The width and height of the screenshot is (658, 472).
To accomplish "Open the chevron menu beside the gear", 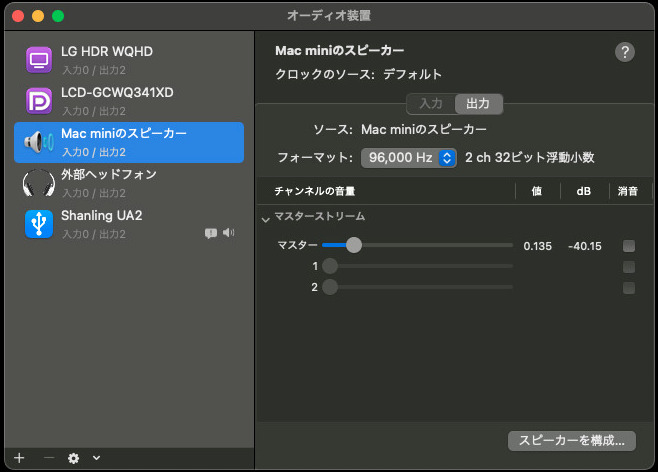I will click(97, 458).
